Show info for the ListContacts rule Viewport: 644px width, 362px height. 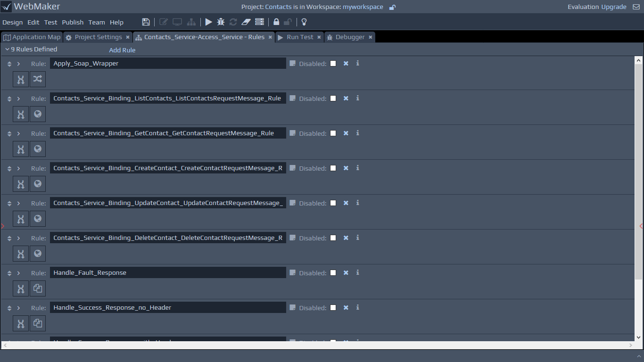click(x=358, y=98)
